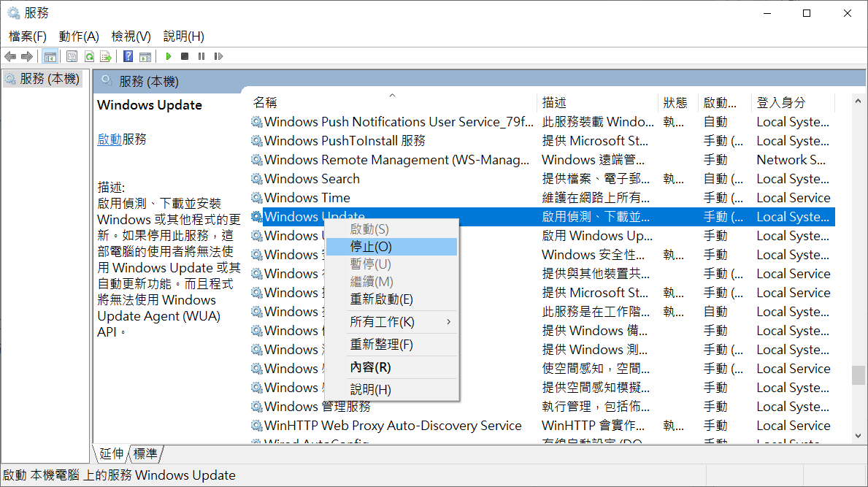Click gear icon of Windows PushToInstall 服務
The width and height of the screenshot is (868, 487).
257,141
